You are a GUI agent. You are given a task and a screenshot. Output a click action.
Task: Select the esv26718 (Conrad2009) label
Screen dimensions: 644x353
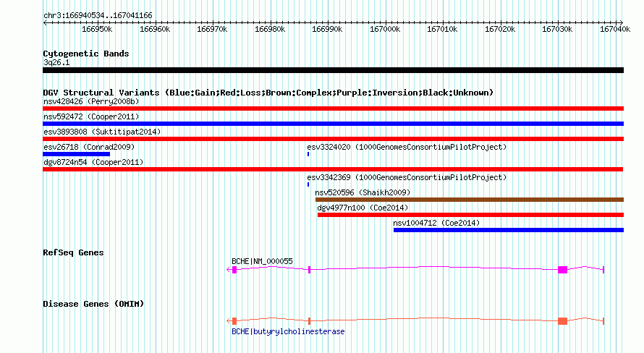[x=89, y=147]
